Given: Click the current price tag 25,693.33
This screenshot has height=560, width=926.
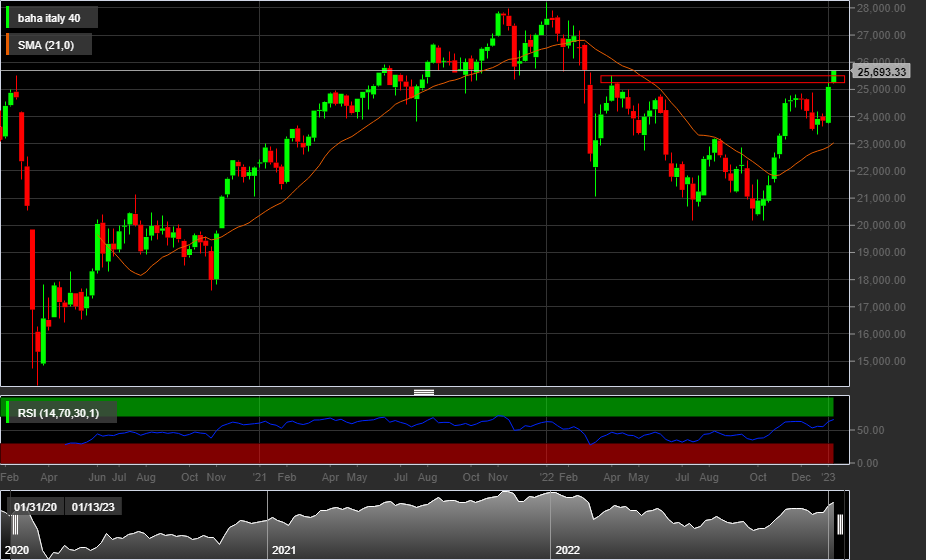Looking at the screenshot, I should tap(881, 72).
